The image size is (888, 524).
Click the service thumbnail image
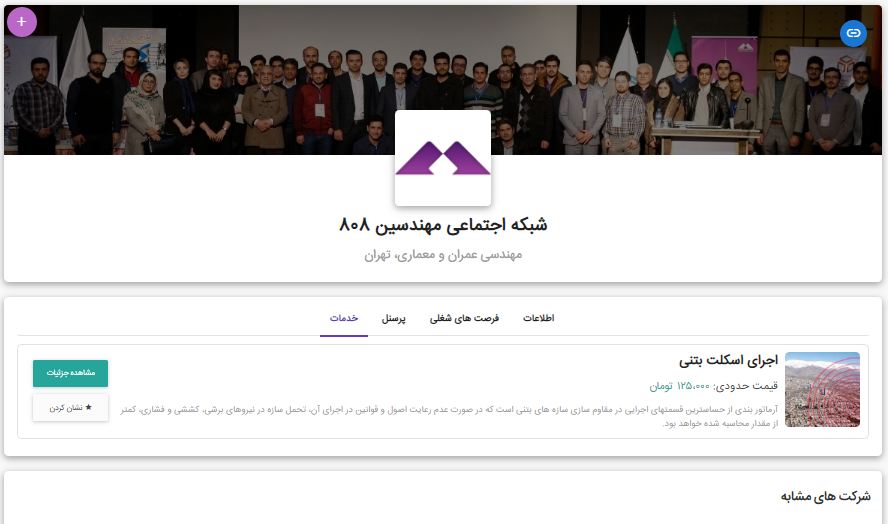pyautogui.click(x=822, y=390)
